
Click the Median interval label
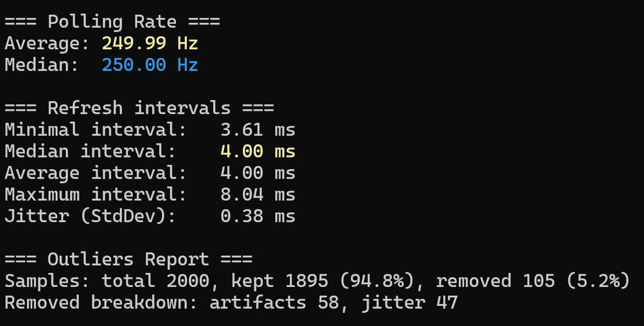click(90, 151)
